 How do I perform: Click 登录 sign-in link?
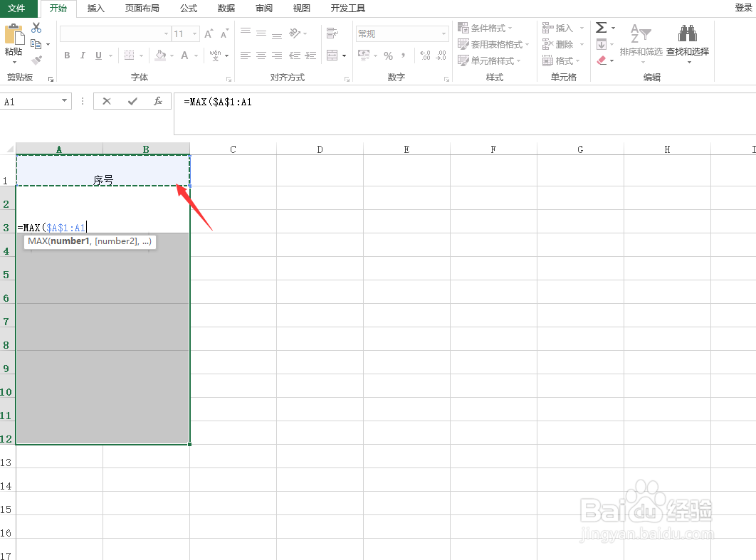point(743,7)
